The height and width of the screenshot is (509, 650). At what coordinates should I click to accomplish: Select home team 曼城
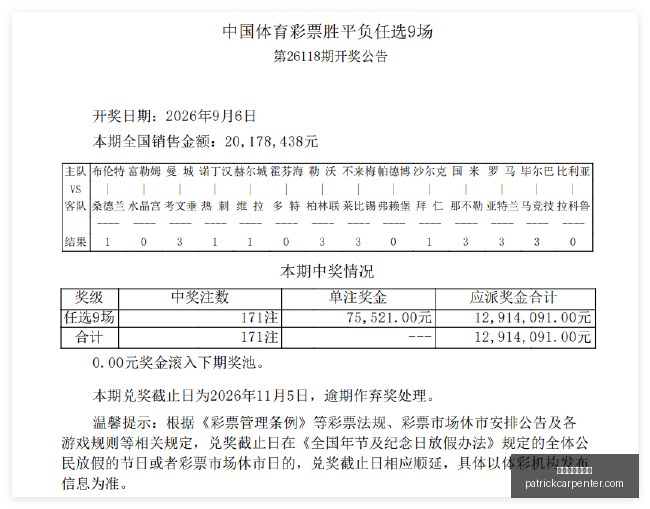[180, 171]
